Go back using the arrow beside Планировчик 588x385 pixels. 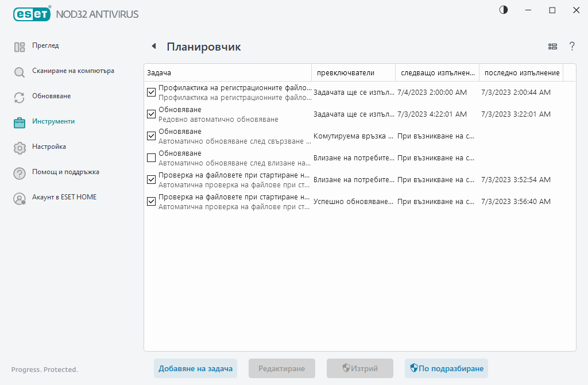153,47
